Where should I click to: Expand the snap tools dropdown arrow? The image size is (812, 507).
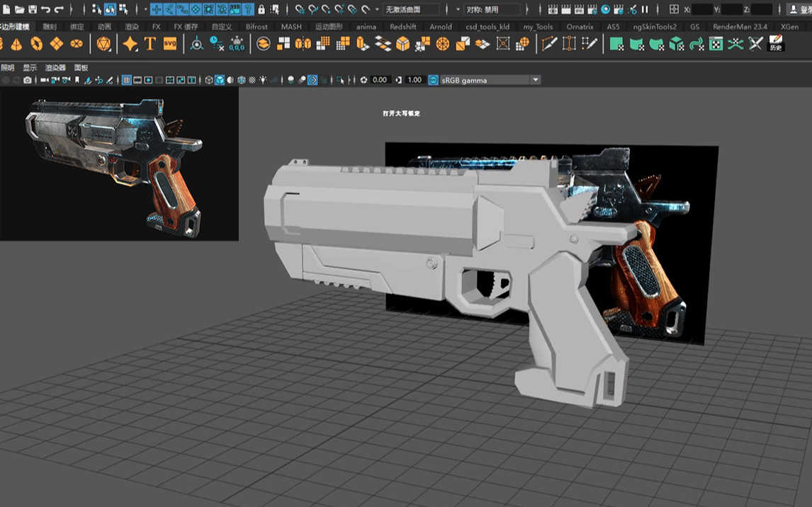tap(377, 9)
